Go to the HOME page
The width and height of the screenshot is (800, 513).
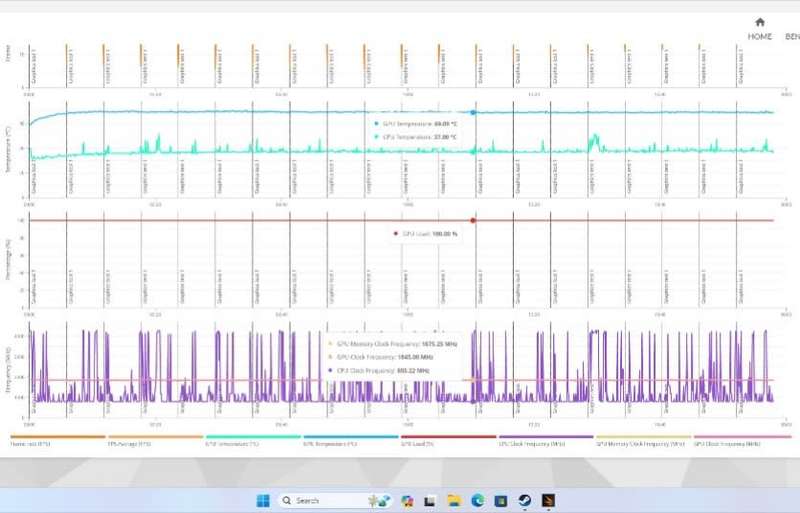coord(759,29)
